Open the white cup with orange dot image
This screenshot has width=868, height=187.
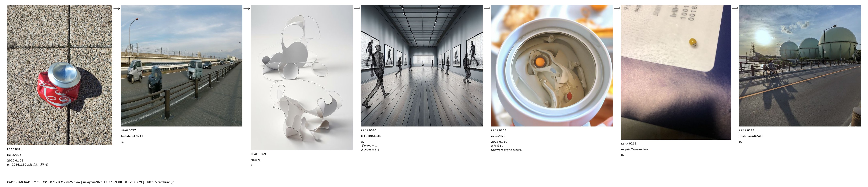click(x=552, y=66)
